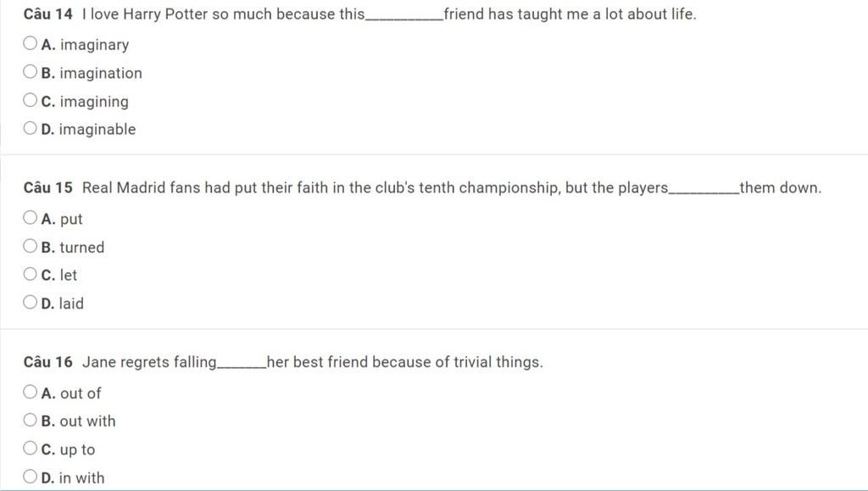
Task: Select answer A. out of
Action: click(x=31, y=393)
